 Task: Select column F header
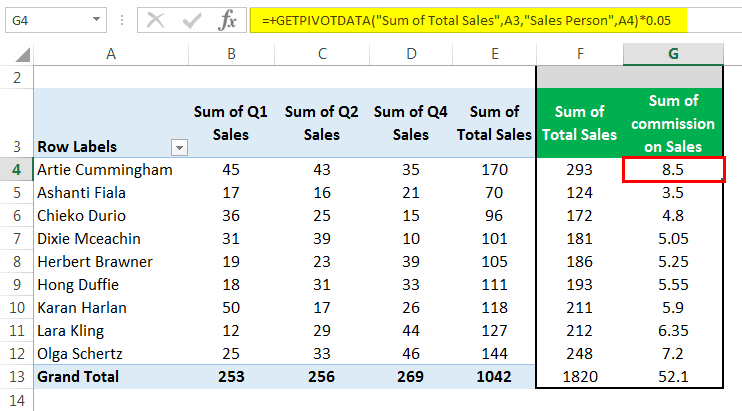click(580, 54)
